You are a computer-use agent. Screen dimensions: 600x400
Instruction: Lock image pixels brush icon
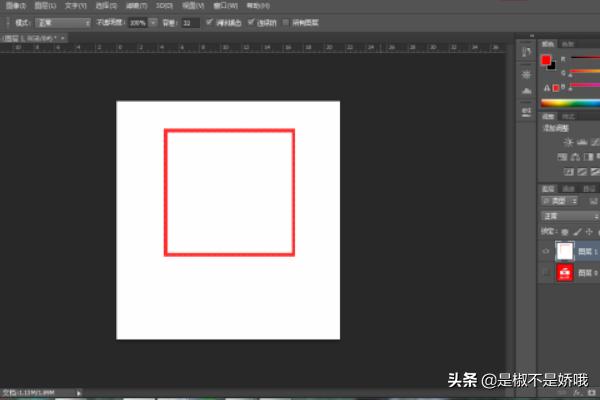tap(577, 232)
